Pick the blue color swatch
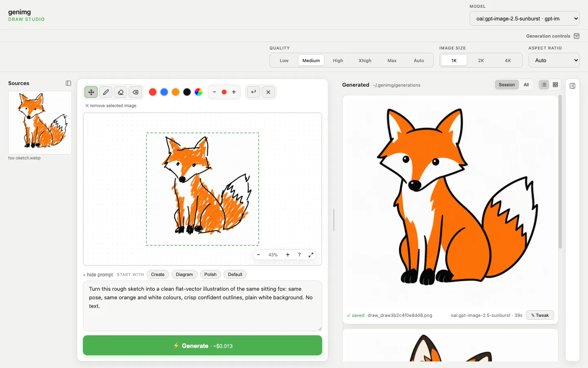Image resolution: width=588 pixels, height=368 pixels. pos(164,92)
